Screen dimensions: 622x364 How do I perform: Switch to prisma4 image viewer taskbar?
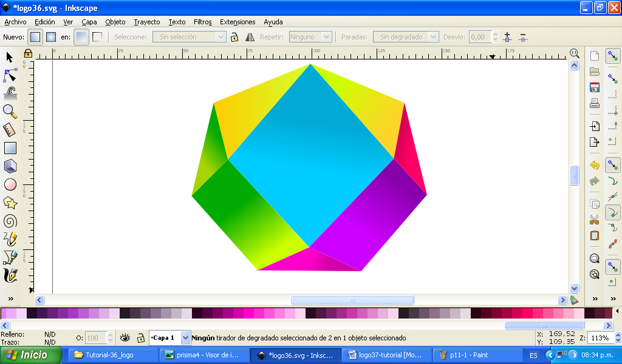point(205,355)
